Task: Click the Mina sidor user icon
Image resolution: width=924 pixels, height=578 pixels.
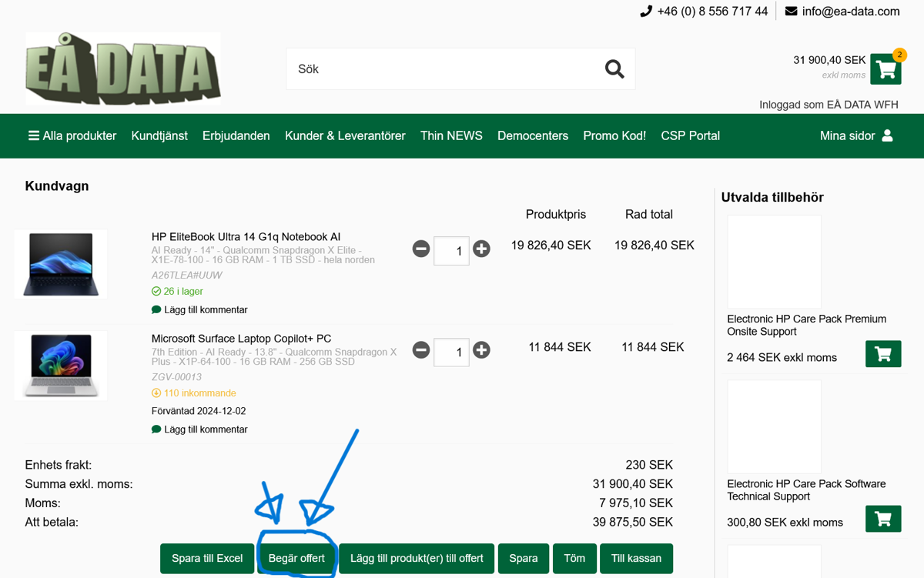Action: coord(887,135)
